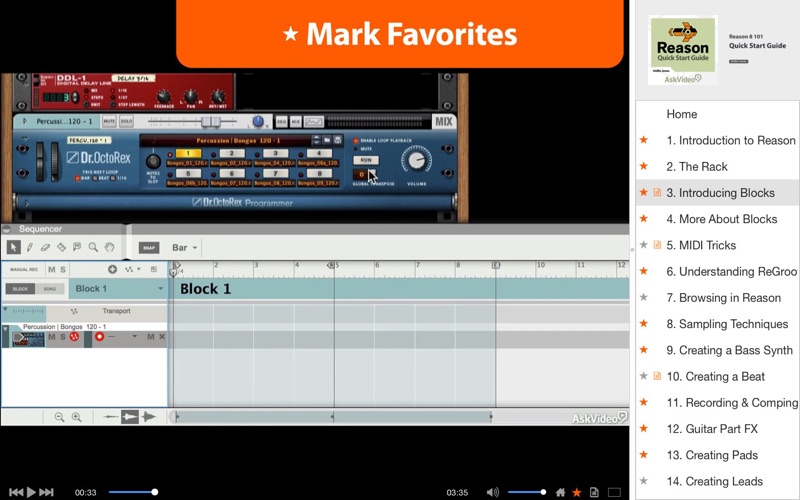Click the add track plus icon
Screen dimensions: 800x500
(x=112, y=269)
